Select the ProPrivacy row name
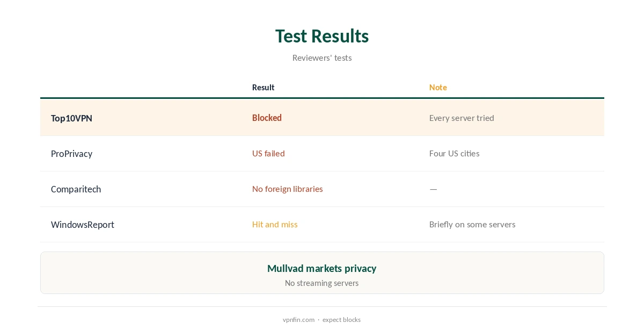Image resolution: width=644 pixels, height=330 pixels. point(71,154)
